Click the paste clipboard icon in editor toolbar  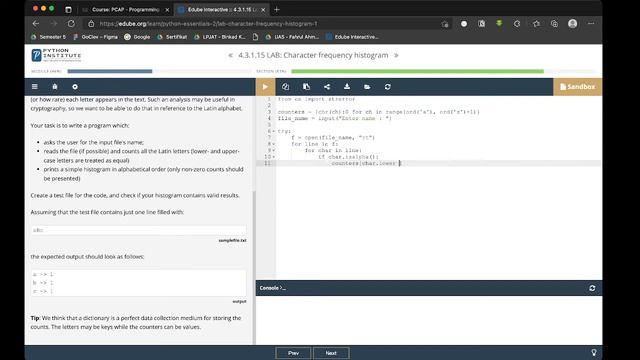click(306, 87)
